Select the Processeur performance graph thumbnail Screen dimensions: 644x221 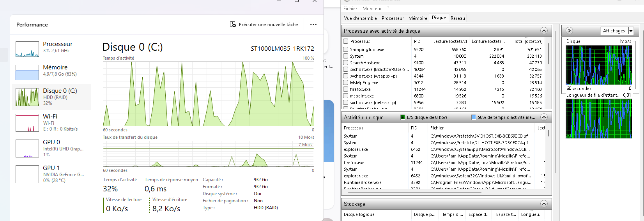(27, 49)
